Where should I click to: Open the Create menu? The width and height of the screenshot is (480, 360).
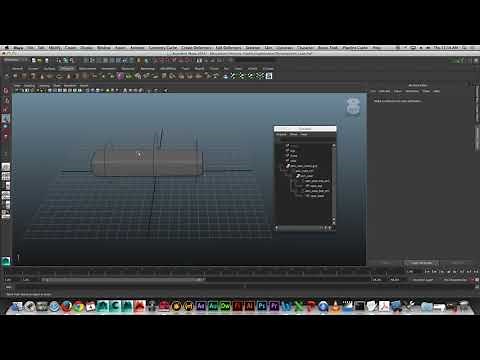click(70, 48)
